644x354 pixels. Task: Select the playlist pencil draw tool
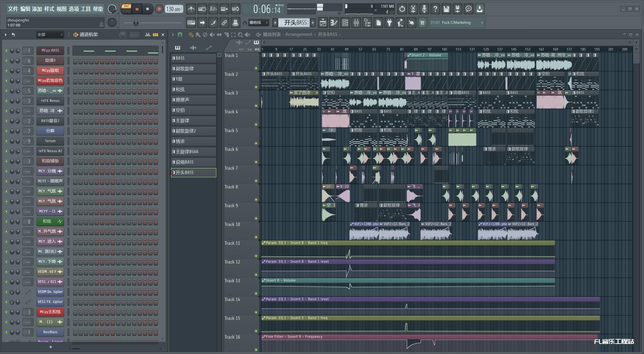(x=191, y=35)
